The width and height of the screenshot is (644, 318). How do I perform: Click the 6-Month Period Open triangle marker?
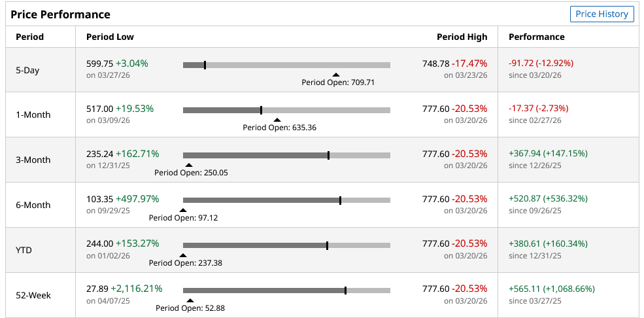pos(183,211)
